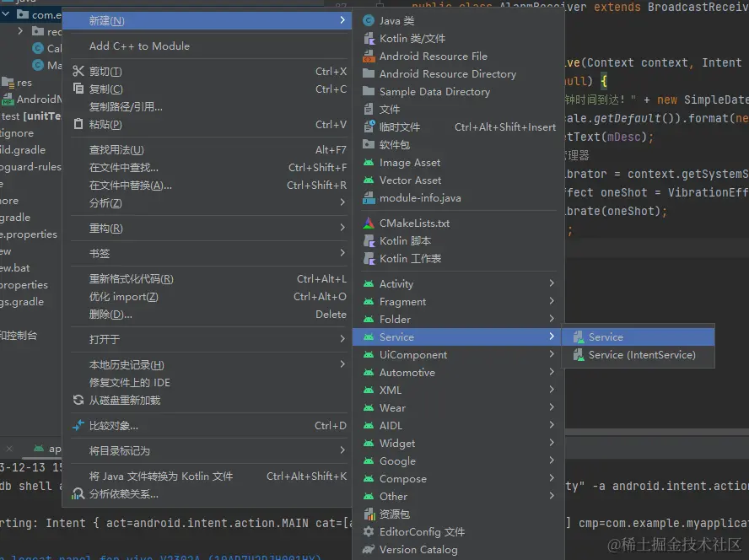Screen dimensions: 749x560
Task: Choose Local History (本地历史记录)
Action: point(207,364)
